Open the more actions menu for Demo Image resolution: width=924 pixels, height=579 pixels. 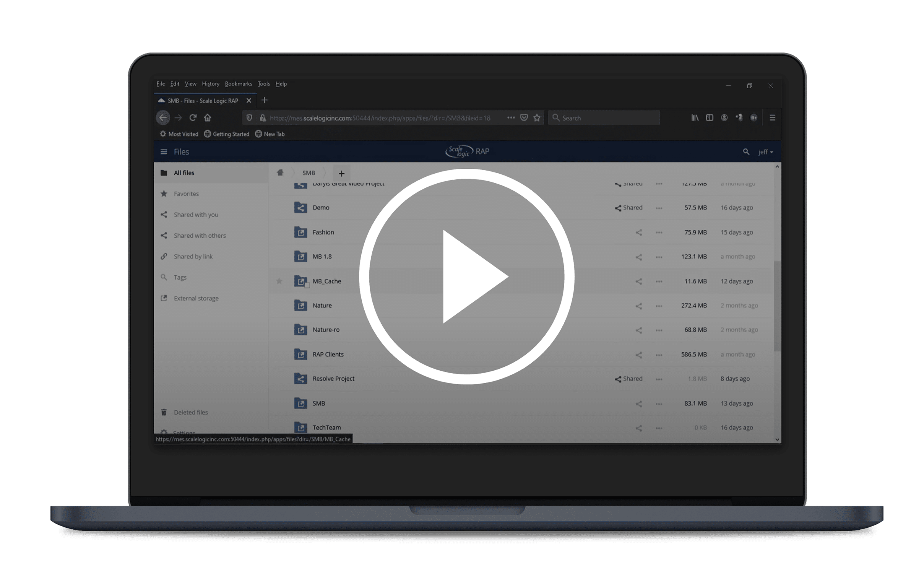tap(658, 208)
